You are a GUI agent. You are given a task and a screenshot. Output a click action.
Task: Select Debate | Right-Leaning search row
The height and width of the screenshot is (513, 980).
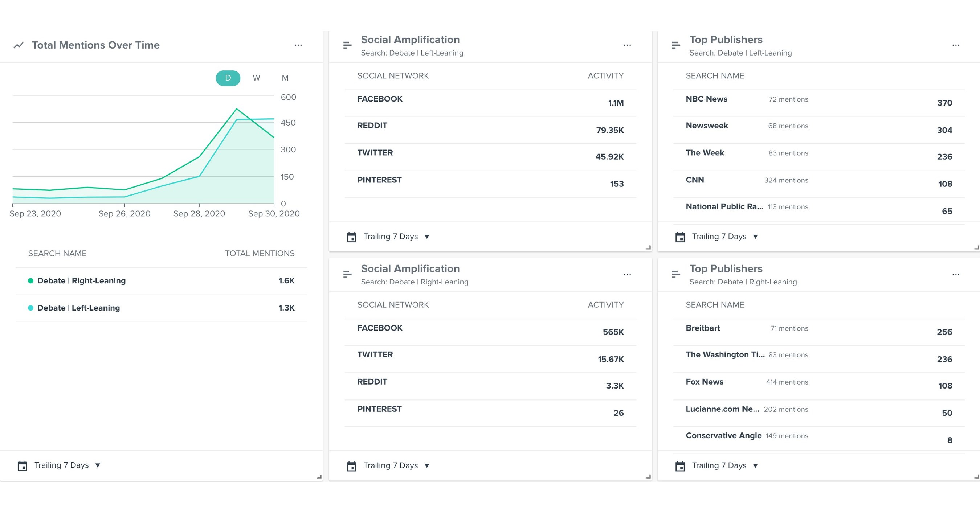(81, 281)
